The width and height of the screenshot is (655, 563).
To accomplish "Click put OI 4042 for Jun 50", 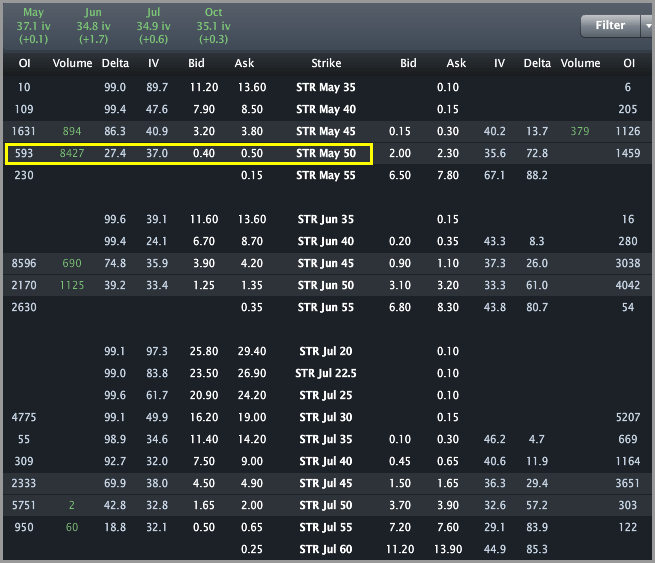I will (x=628, y=285).
